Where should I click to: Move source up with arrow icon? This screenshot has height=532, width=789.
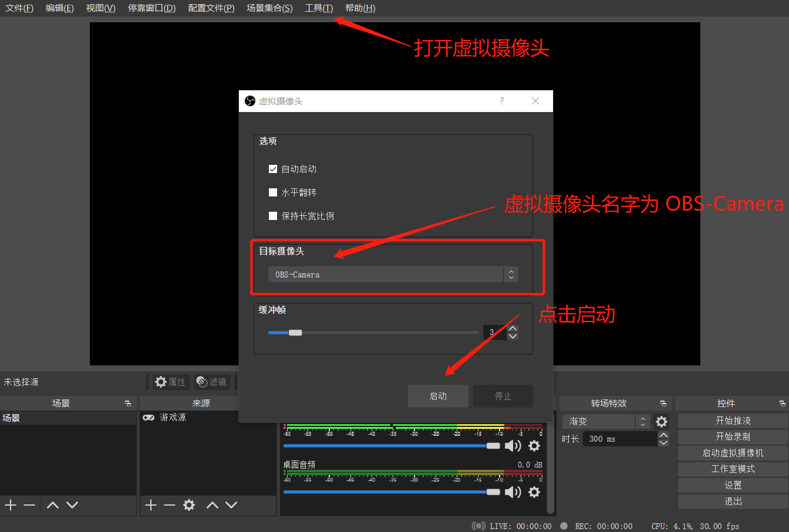[x=213, y=505]
